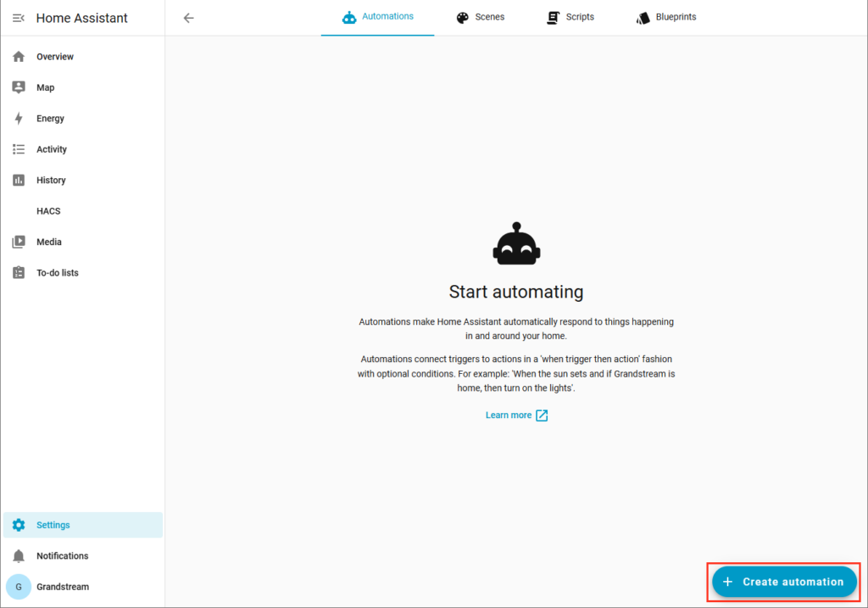868x608 pixels.
Task: Open the Energy dashboard
Action: pyautogui.click(x=83, y=119)
